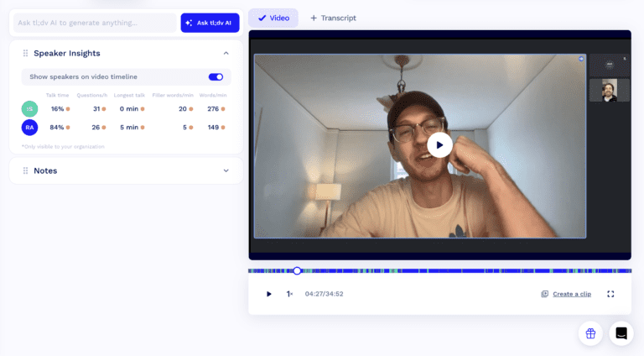Click the 149 words per minute value
This screenshot has width=644, height=356.
213,128
